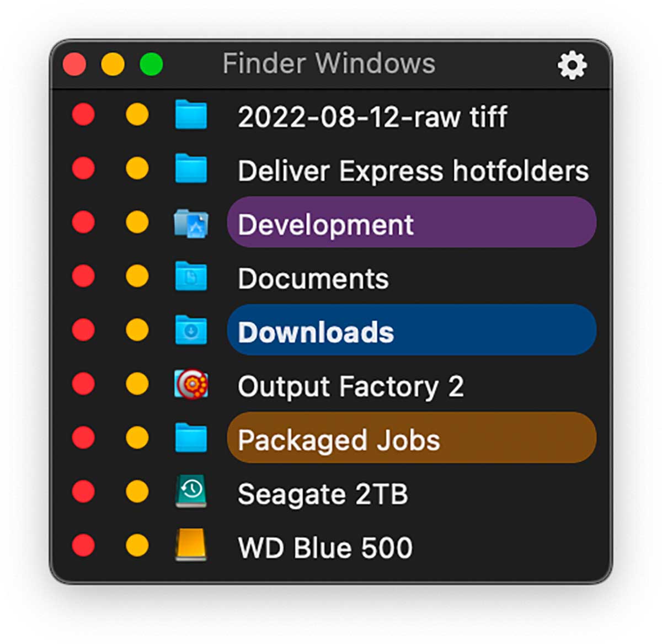The width and height of the screenshot is (662, 644).
Task: Switch to the Deliver Express hotfolders window
Action: [x=413, y=171]
